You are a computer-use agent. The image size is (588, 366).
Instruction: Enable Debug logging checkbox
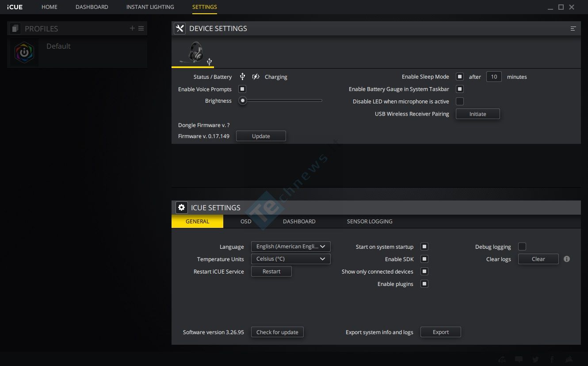tap(522, 247)
